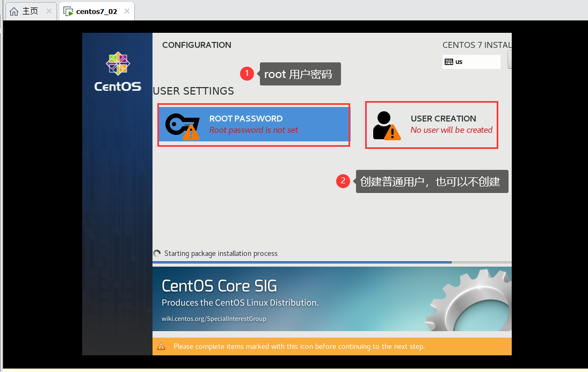Image resolution: width=588 pixels, height=372 pixels.
Task: Click the wiki.centos.org/SpecialInterestGroup link text
Action: (214, 319)
